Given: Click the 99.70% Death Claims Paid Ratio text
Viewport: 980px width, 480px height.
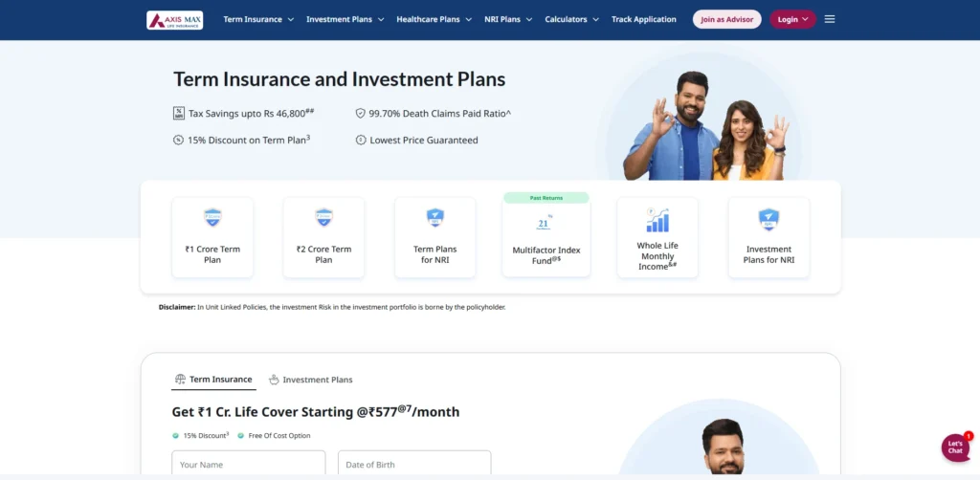Looking at the screenshot, I should [x=440, y=113].
